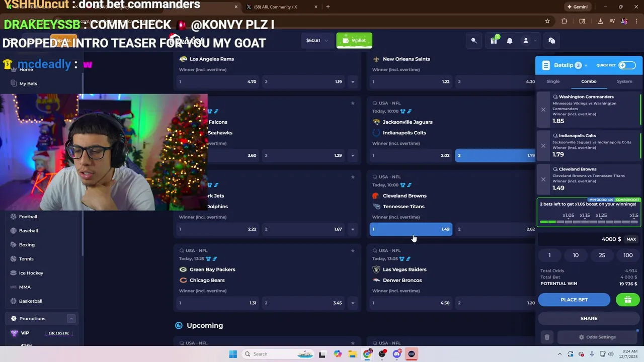
Task: Switch betslip to the Combo tab
Action: pos(589,81)
